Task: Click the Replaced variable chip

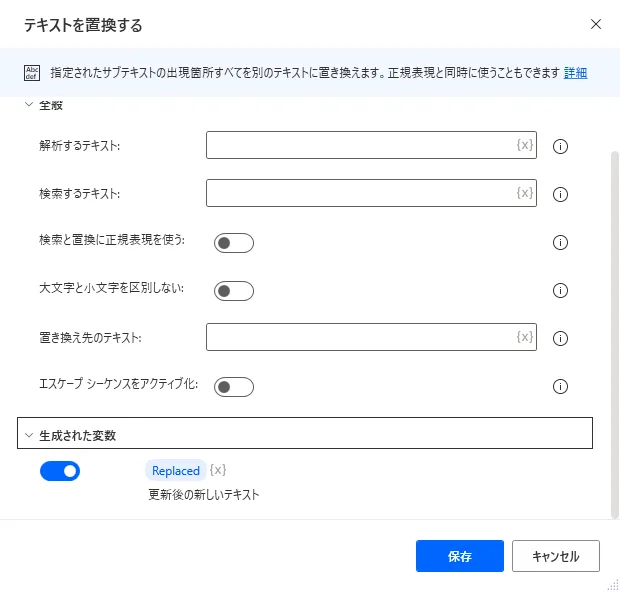Action: tap(176, 471)
